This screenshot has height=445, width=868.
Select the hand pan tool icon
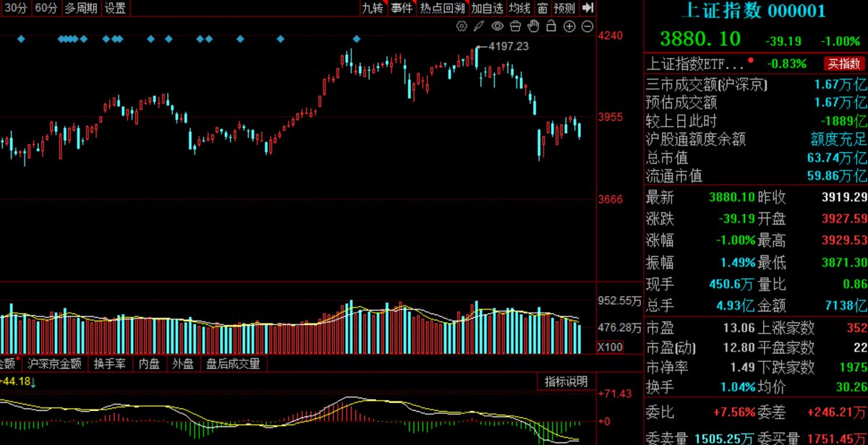pyautogui.click(x=534, y=27)
